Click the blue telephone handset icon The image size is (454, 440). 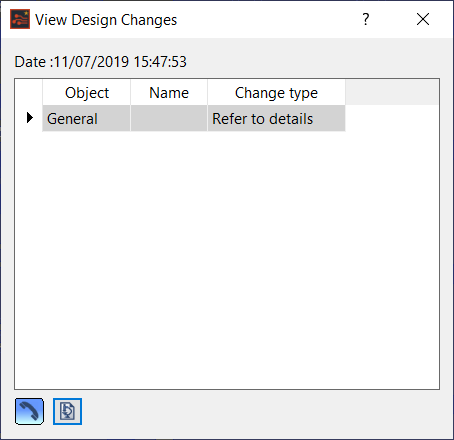pyautogui.click(x=29, y=411)
